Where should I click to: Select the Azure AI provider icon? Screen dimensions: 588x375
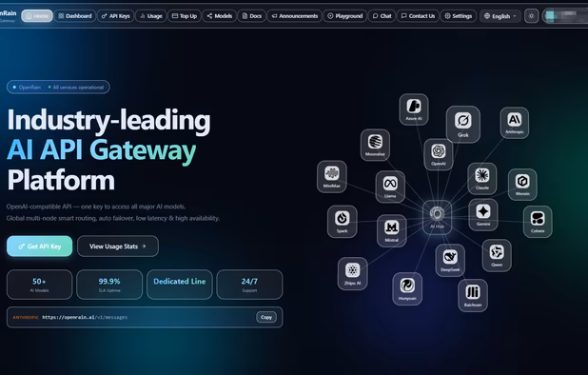click(414, 109)
